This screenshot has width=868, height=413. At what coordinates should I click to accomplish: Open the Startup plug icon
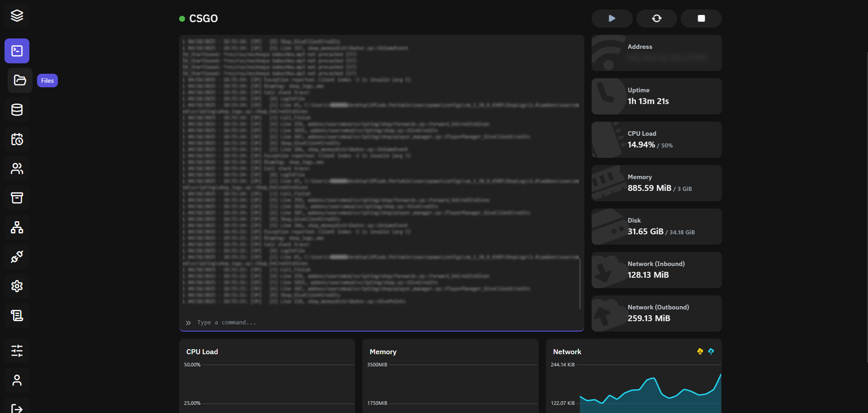[x=17, y=256]
